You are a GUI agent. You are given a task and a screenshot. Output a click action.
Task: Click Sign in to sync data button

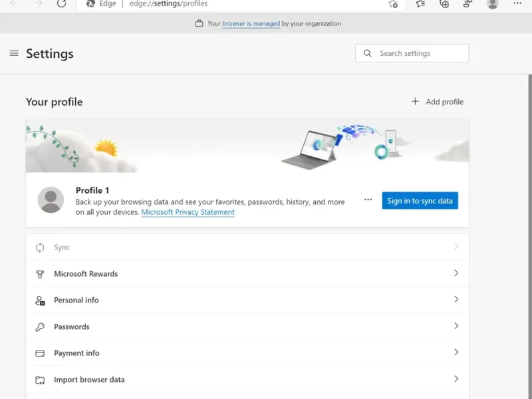pyautogui.click(x=420, y=201)
